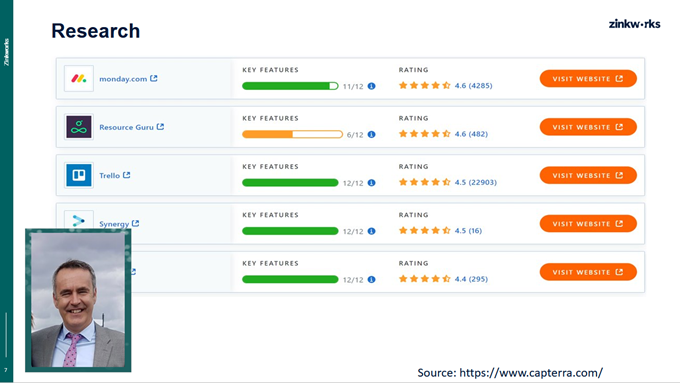This screenshot has height=383, width=680.
Task: Open info icon beside 11/12 key features
Action: [x=371, y=86]
